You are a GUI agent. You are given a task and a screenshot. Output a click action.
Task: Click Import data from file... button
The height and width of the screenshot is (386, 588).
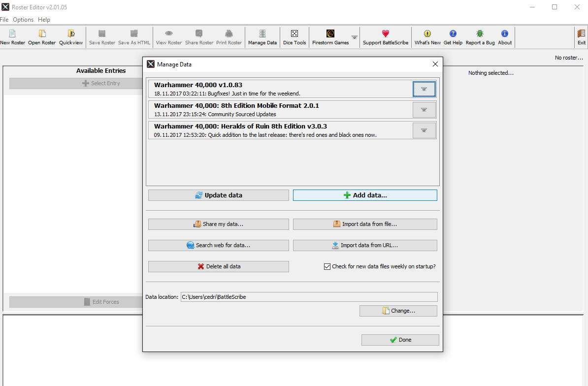[365, 224]
